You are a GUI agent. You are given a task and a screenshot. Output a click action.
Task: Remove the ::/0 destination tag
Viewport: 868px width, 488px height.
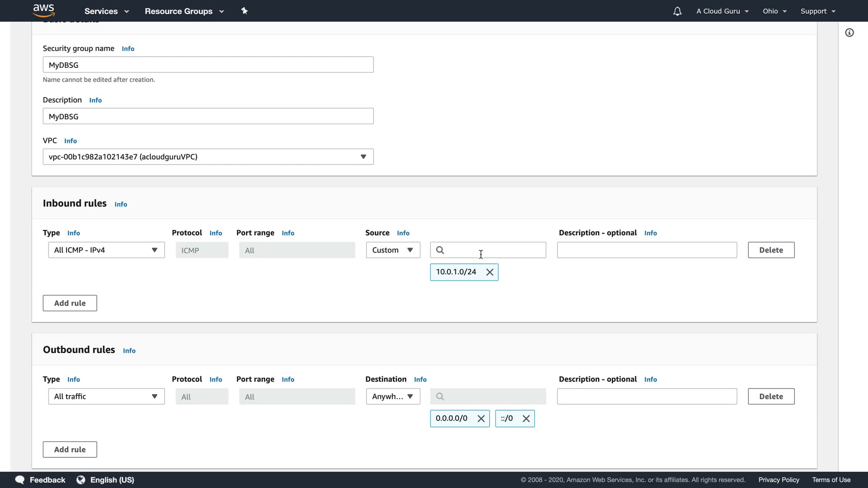click(526, 418)
